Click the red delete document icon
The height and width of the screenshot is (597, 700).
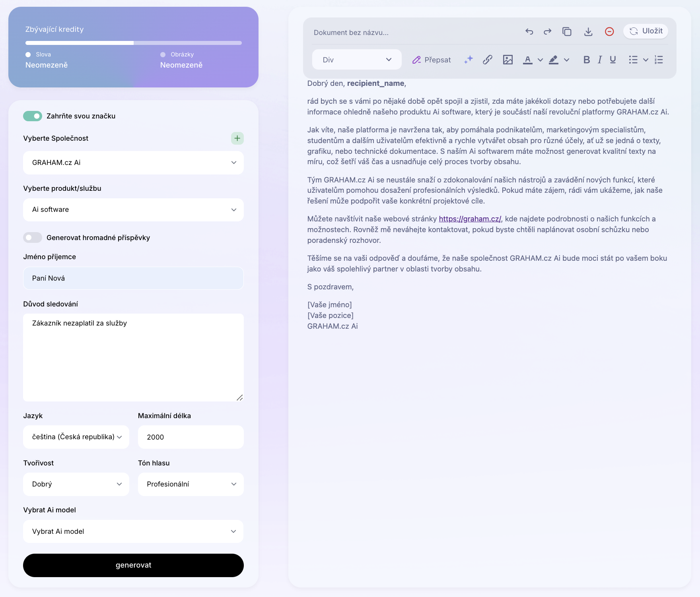[609, 31]
